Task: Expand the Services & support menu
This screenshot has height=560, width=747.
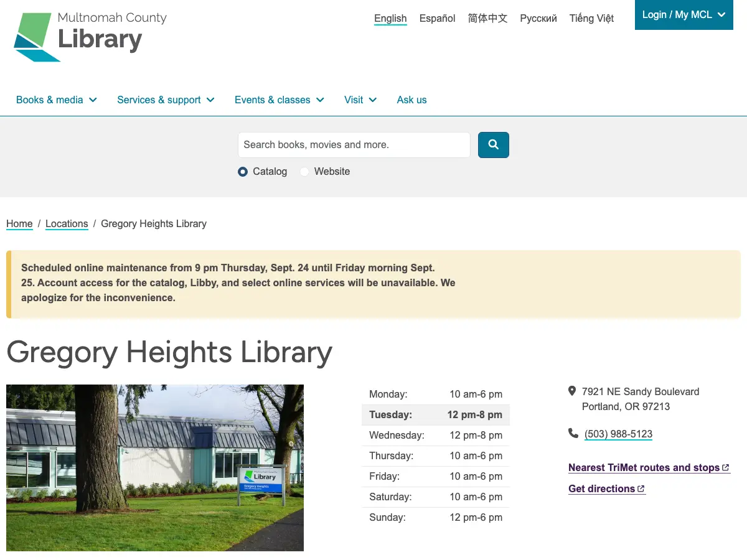Action: pyautogui.click(x=166, y=100)
